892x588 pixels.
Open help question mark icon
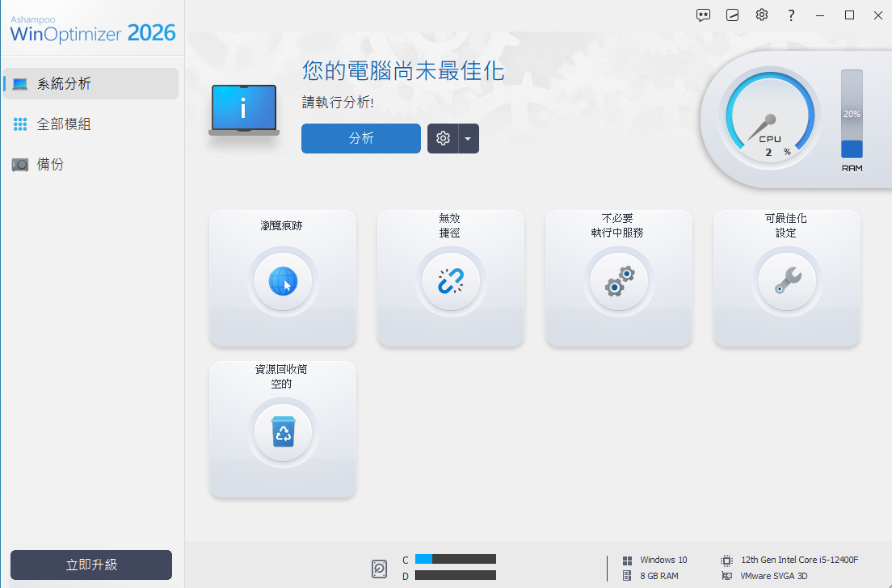click(x=791, y=15)
